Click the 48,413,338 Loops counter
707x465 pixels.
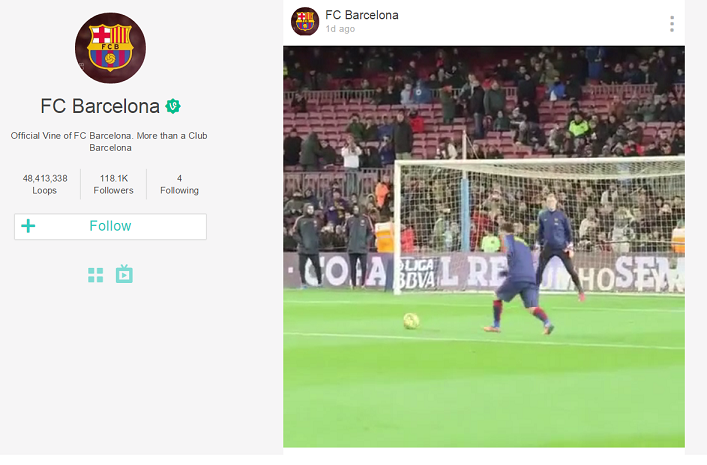click(45, 184)
